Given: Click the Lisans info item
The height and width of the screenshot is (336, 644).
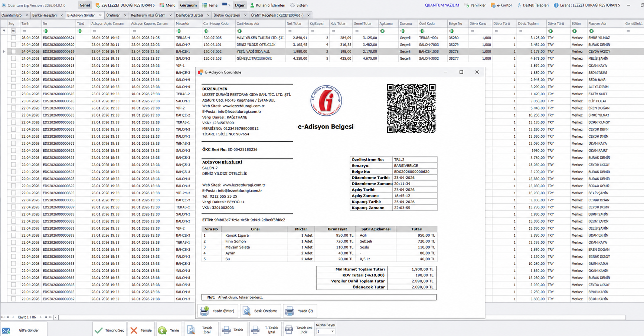Looking at the screenshot, I should [586, 5].
